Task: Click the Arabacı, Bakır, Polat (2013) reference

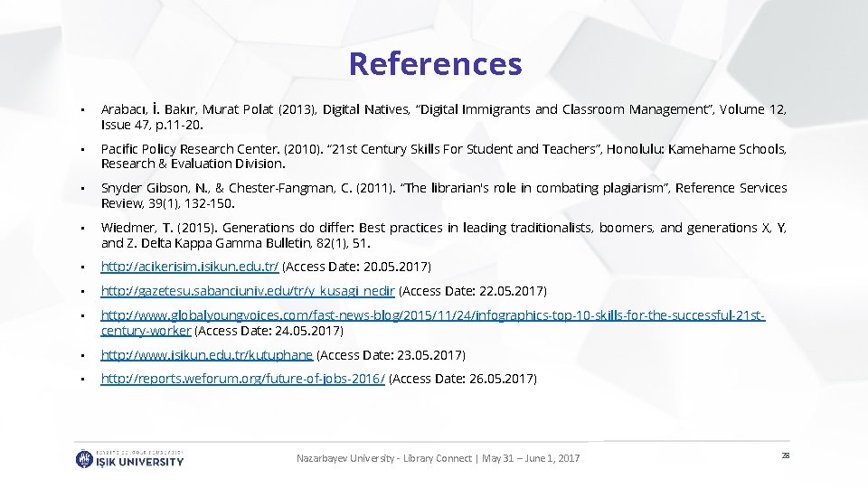Action: point(443,117)
